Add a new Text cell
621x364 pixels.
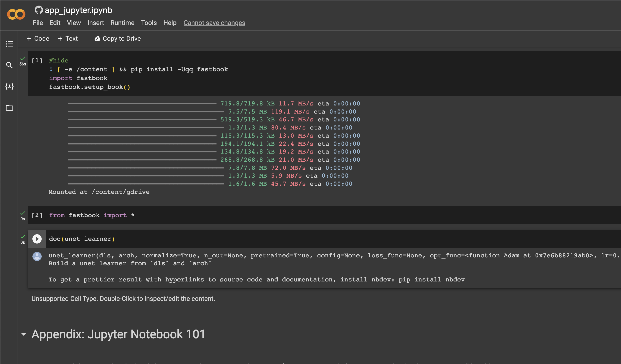[x=68, y=39]
